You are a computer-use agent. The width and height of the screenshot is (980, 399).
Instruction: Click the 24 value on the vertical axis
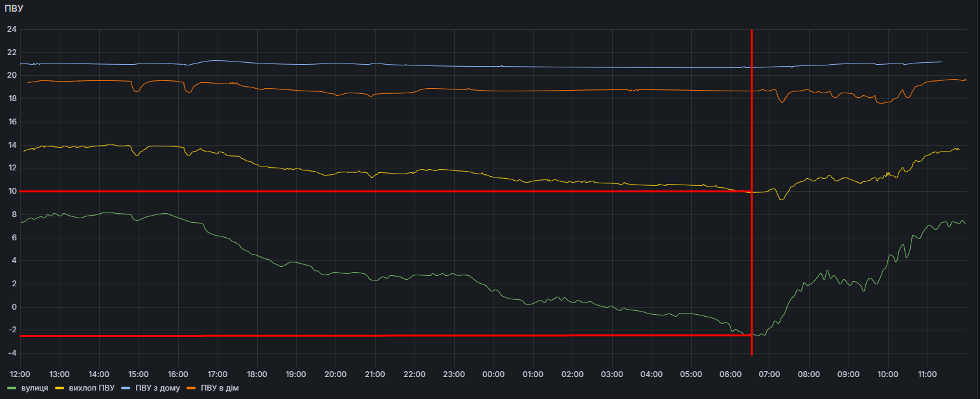11,29
